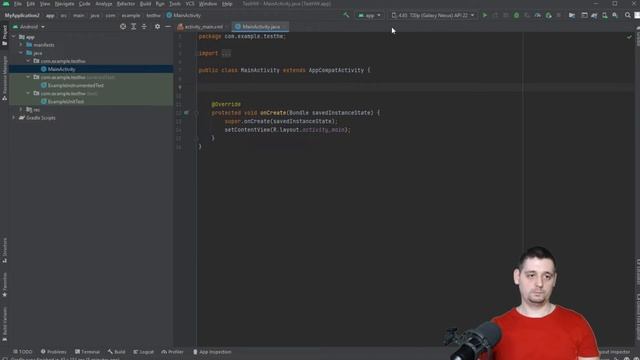640x360 pixels.
Task: Select MainActivity in the project tree
Action: 61,69
